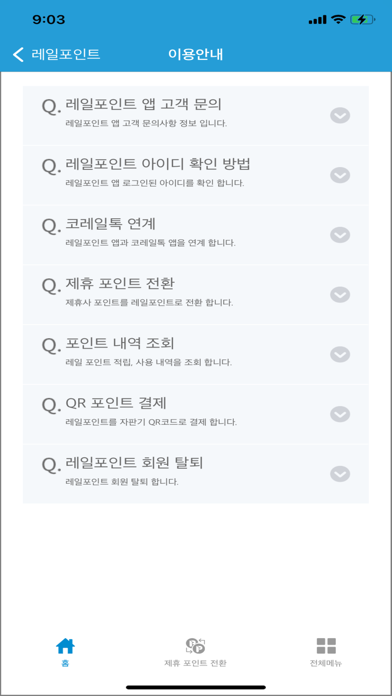The height and width of the screenshot is (696, 392).
Task: Open the 홈 house icon
Action: [65, 646]
